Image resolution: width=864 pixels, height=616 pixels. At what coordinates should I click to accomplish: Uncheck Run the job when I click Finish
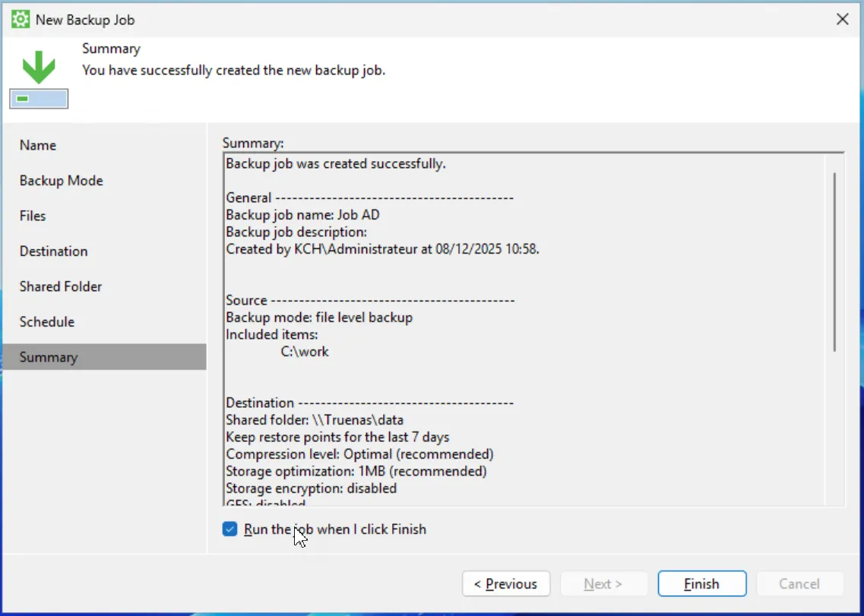[x=230, y=529]
